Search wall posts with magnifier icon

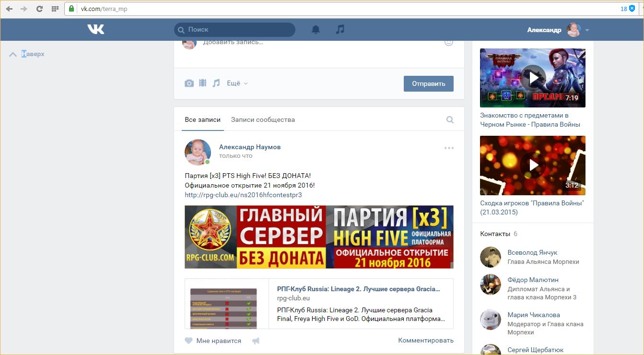[450, 120]
